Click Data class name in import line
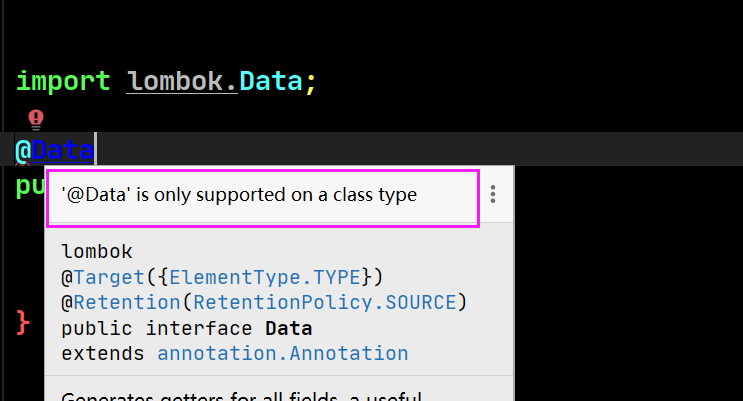 [271, 81]
